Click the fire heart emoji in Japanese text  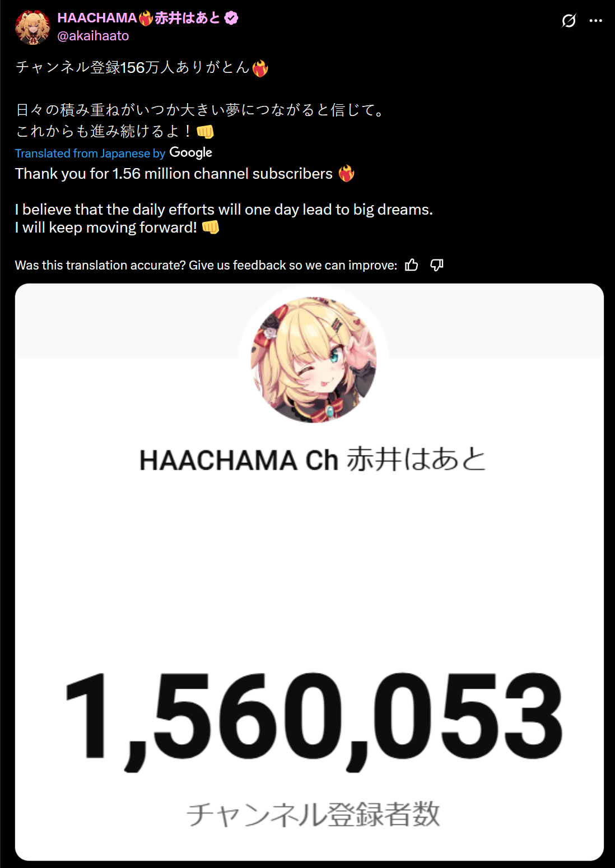260,68
